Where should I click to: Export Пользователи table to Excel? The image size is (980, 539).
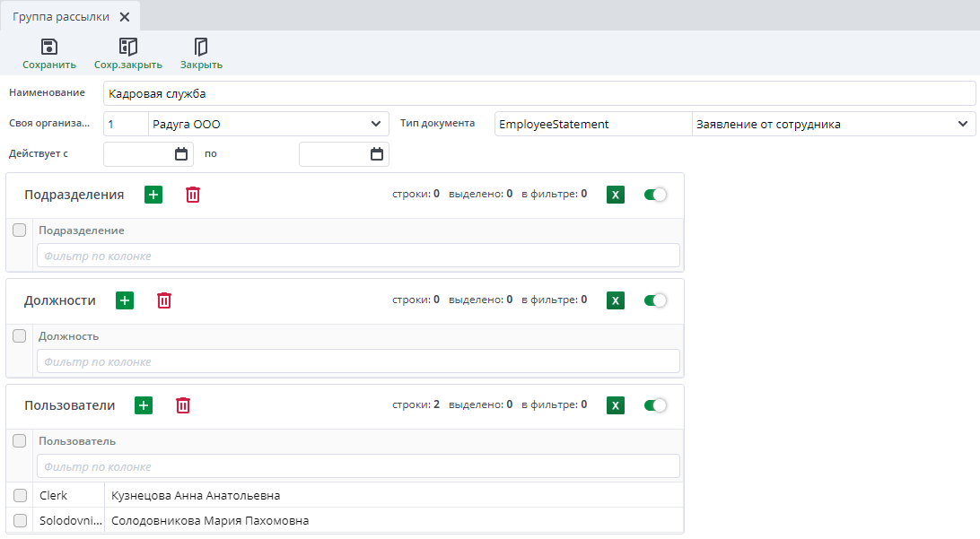tap(616, 405)
